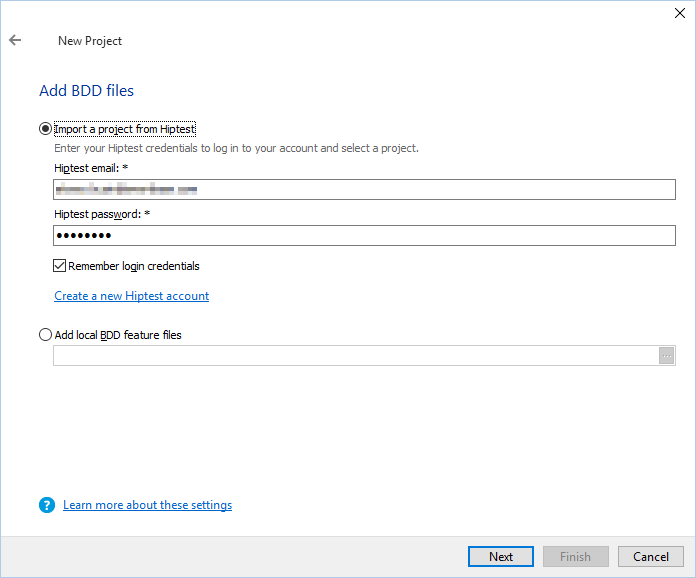696x578 pixels.
Task: Click the Cancel button
Action: click(x=651, y=557)
